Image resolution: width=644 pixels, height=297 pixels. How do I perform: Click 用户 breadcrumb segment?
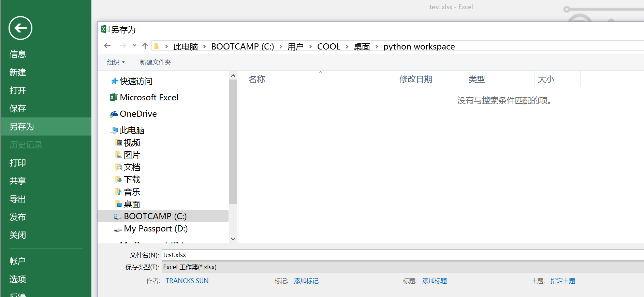coord(295,46)
